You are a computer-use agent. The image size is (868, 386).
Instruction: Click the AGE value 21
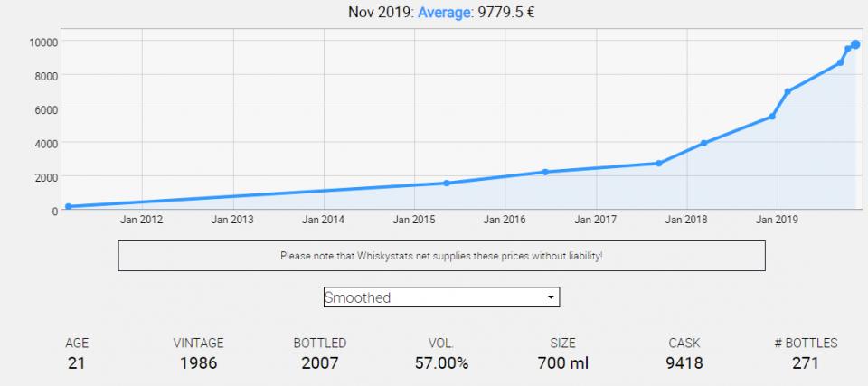[77, 363]
